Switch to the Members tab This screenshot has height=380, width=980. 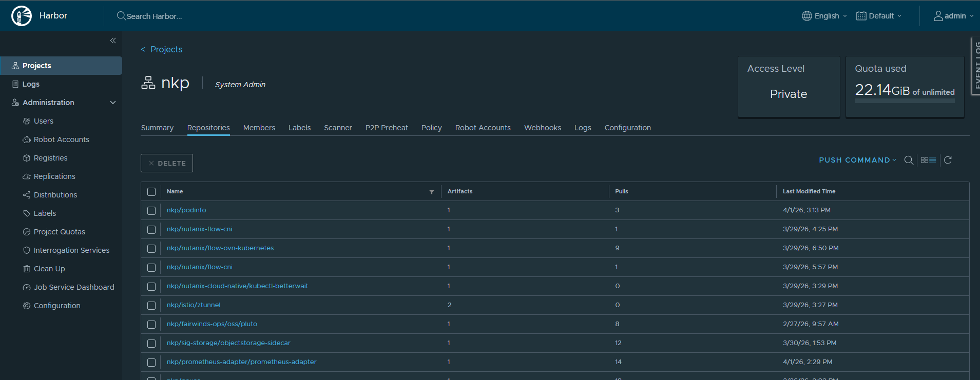coord(259,128)
